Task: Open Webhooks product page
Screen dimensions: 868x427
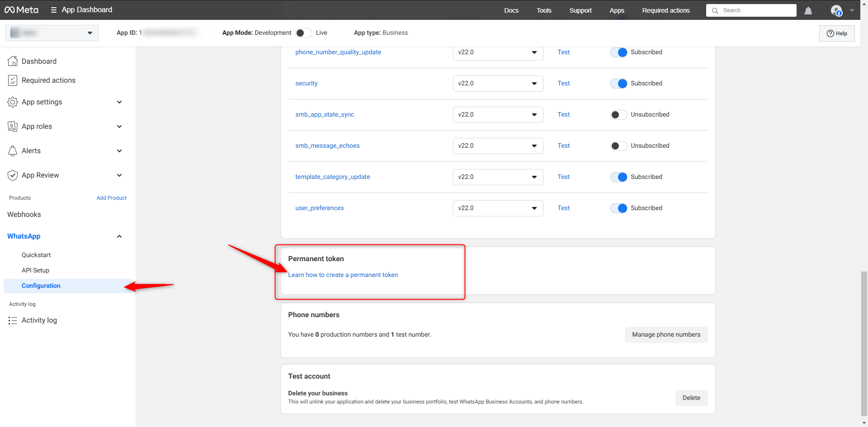Action: coord(24,215)
